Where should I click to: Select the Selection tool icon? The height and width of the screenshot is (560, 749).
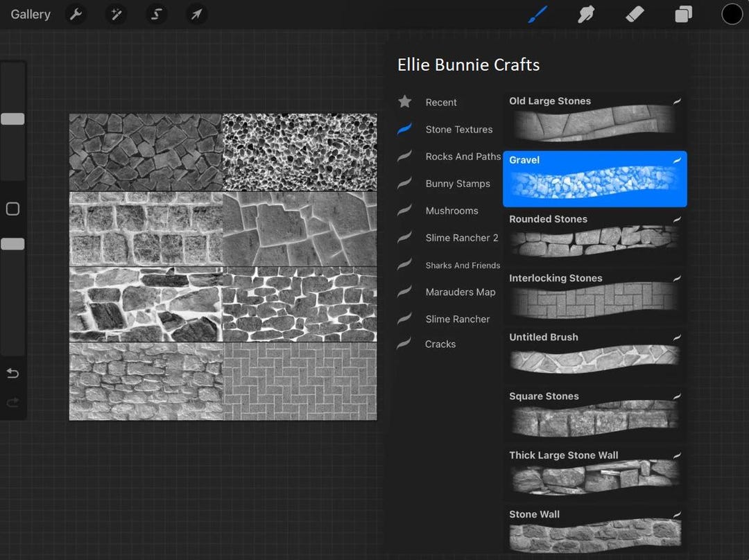[156, 14]
